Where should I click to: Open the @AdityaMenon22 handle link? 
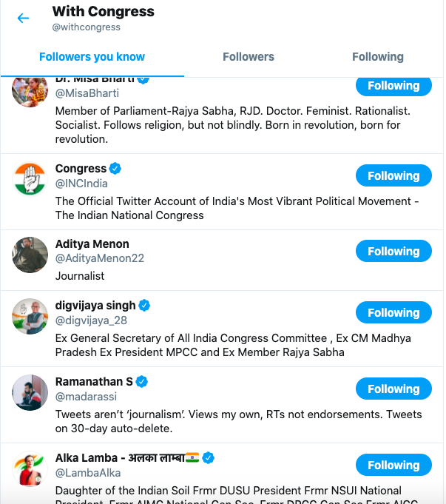tap(100, 258)
